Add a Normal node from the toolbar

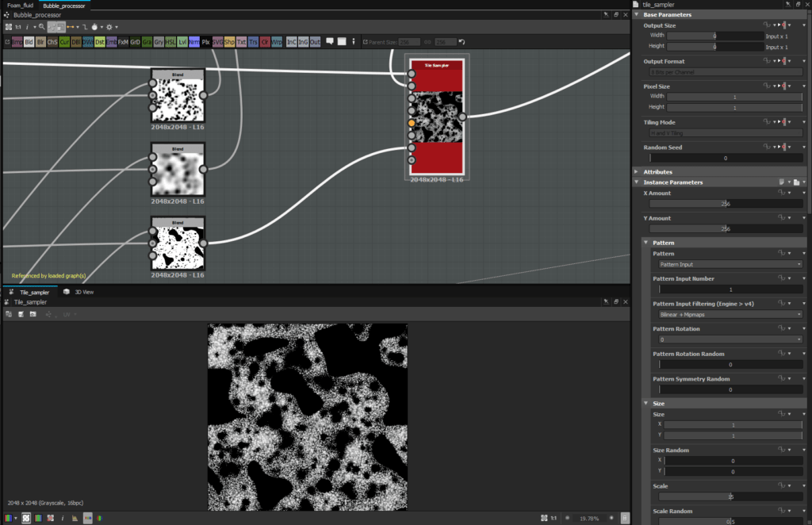pos(195,41)
